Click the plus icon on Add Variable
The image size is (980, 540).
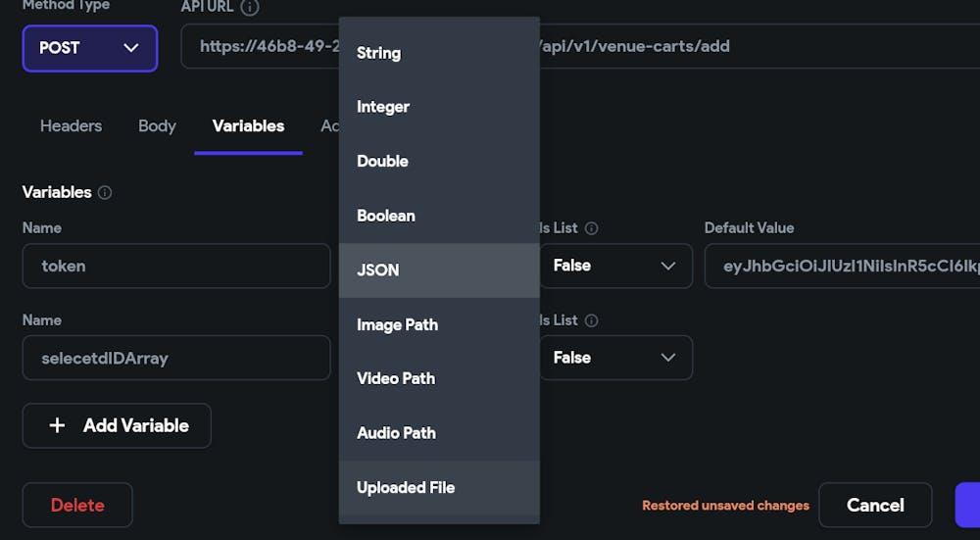pyautogui.click(x=57, y=425)
